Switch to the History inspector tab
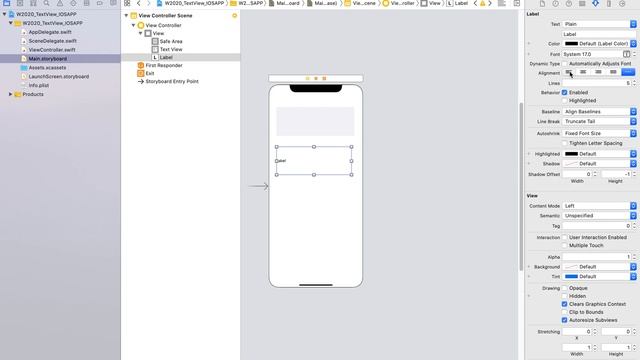The height and width of the screenshot is (360, 640). pos(556,3)
